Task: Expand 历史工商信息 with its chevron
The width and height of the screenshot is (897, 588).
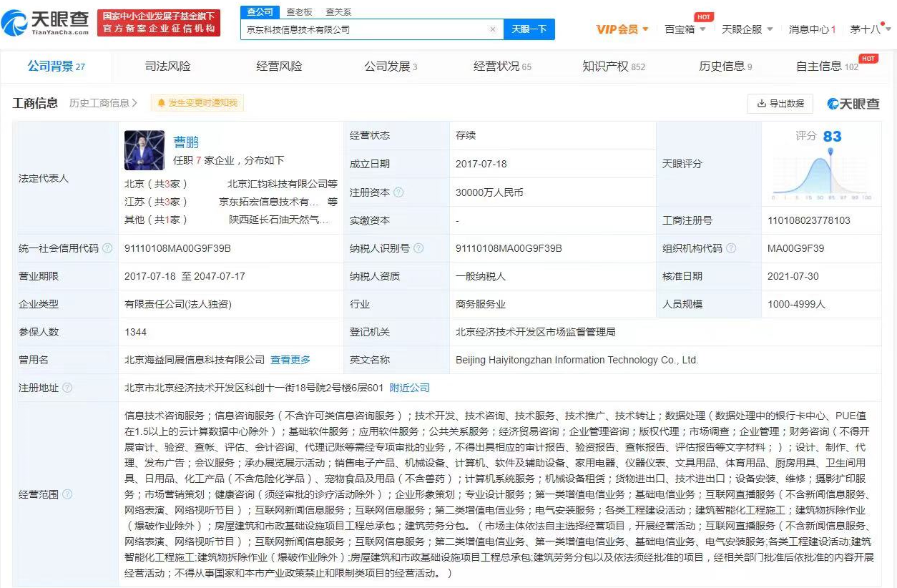Action: 134,103
